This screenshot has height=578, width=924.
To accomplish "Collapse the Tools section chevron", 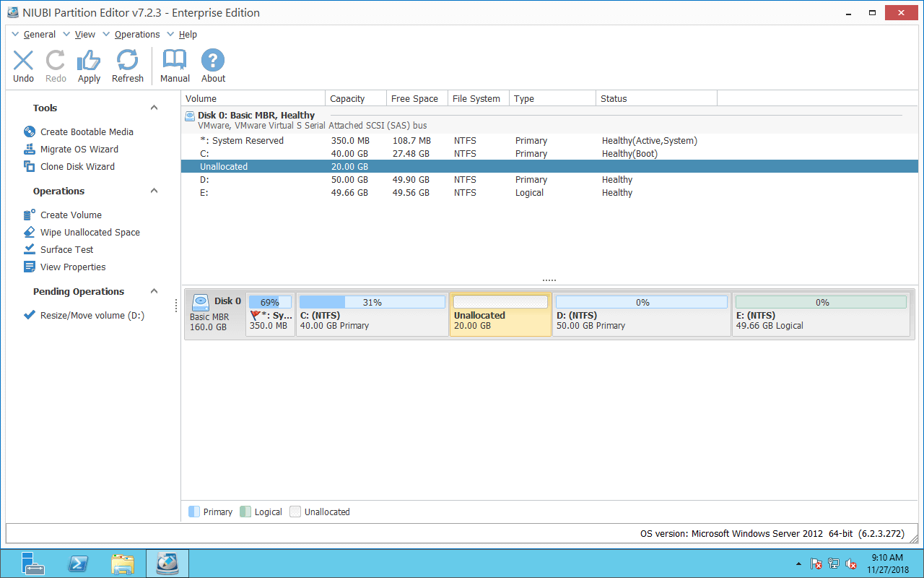I will tap(154, 108).
